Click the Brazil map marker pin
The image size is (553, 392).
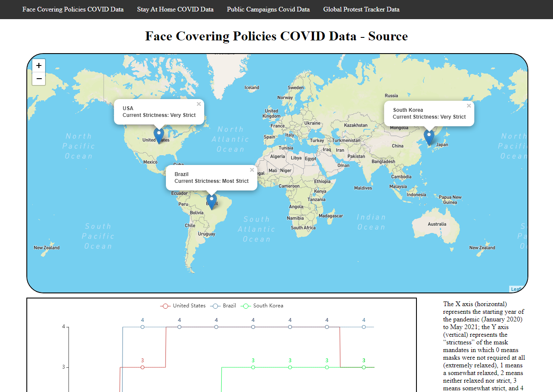click(x=211, y=202)
